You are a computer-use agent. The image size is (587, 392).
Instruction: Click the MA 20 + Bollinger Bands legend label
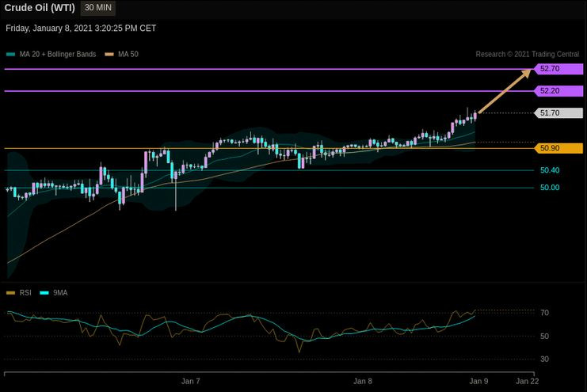(58, 55)
